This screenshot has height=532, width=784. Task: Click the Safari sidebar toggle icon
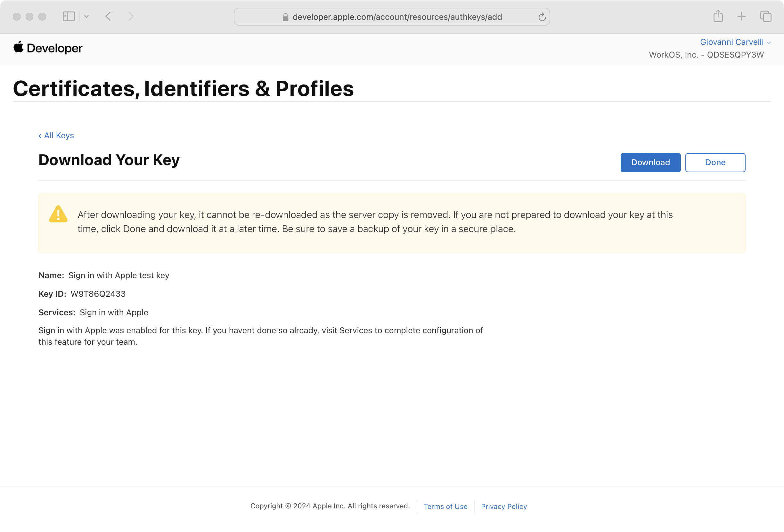click(x=69, y=17)
